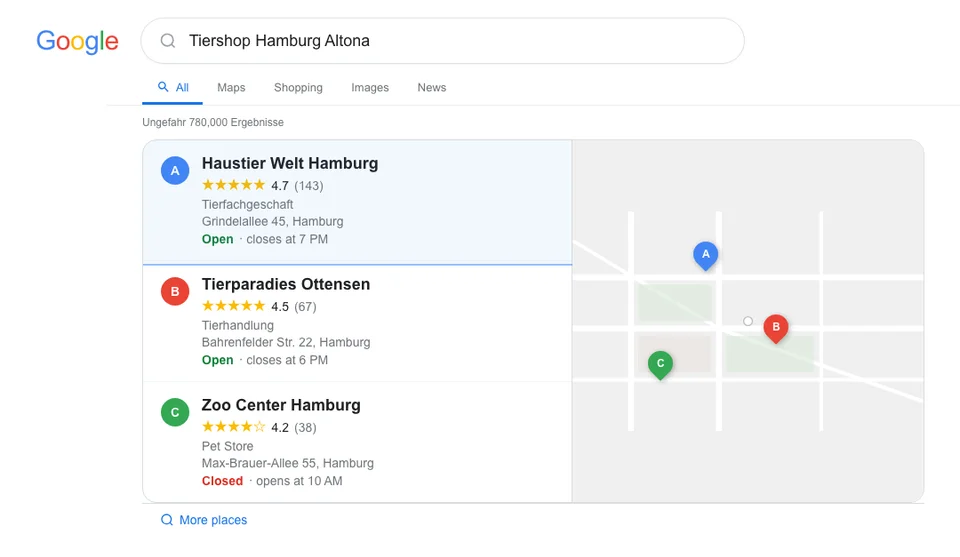Click the 'Ungefahr 780,000 Ergebnisse' result count
This screenshot has height=557, width=960.
tap(213, 122)
